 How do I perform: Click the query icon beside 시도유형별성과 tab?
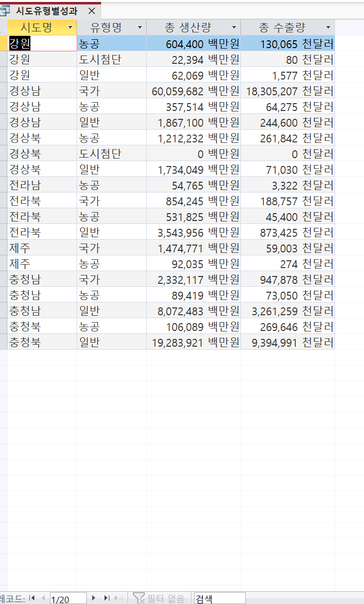pos(5,11)
